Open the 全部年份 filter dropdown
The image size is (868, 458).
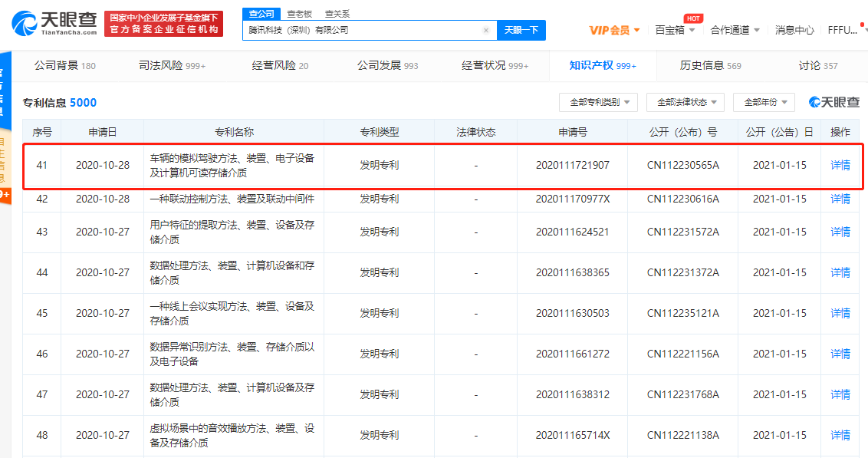pyautogui.click(x=764, y=102)
